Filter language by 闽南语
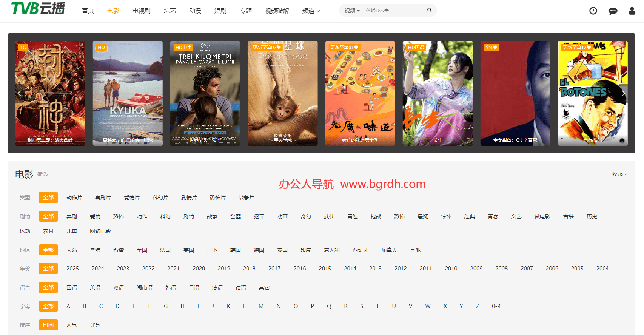The image size is (644, 335). 145,287
